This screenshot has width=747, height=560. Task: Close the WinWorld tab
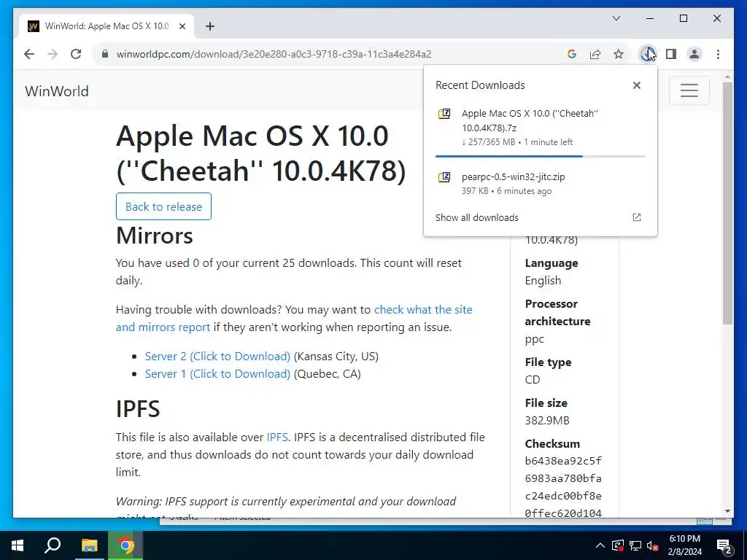click(x=182, y=26)
